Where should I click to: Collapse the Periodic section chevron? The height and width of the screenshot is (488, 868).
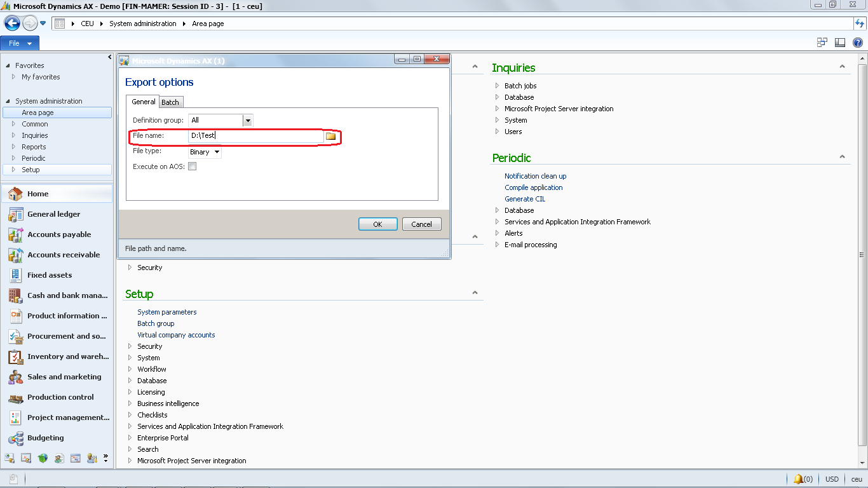[843, 157]
